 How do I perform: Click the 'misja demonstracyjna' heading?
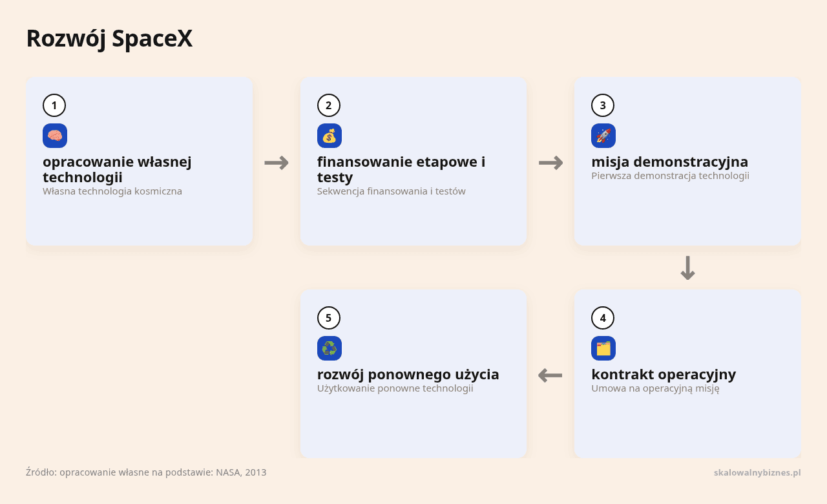[x=670, y=162]
